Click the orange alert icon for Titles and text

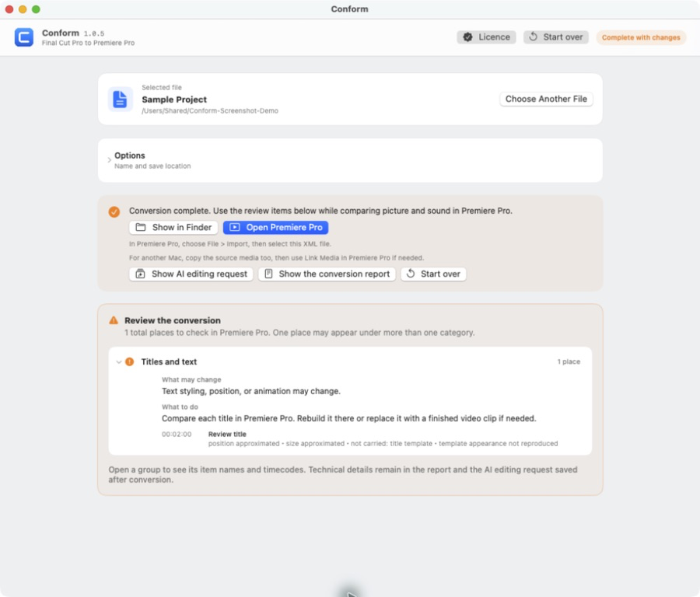129,362
